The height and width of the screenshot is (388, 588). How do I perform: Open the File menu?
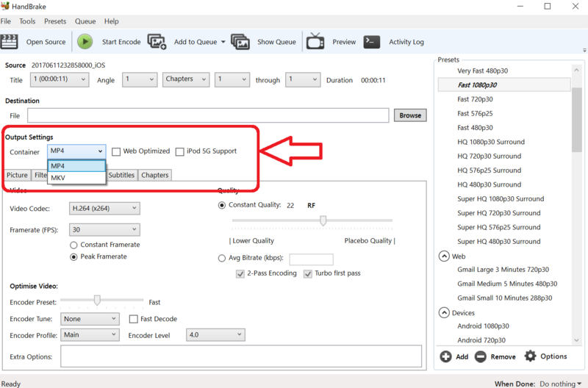(6, 21)
